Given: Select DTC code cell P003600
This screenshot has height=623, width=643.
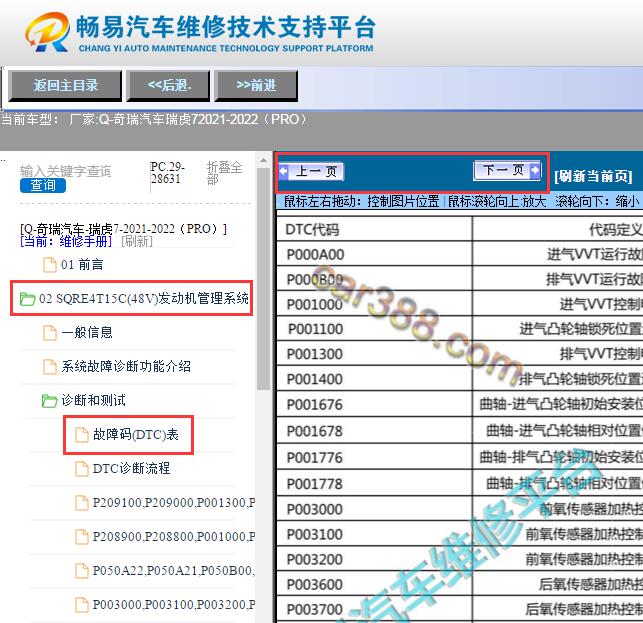Looking at the screenshot, I should (374, 584).
